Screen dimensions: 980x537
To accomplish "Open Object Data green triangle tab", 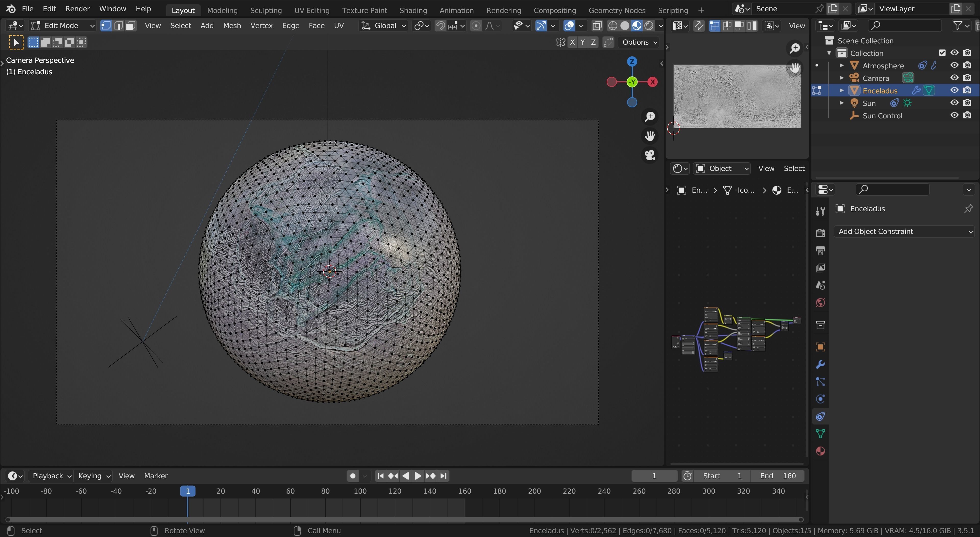I will click(x=820, y=434).
